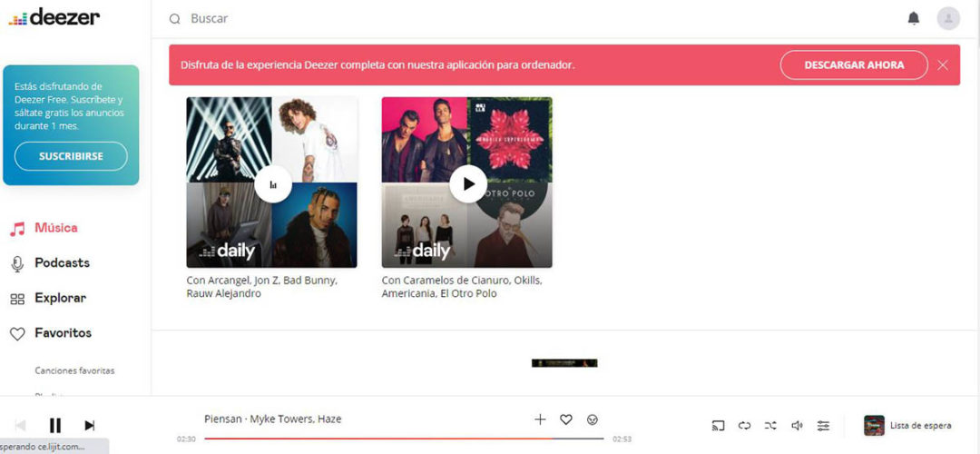This screenshot has width=980, height=454.
Task: Go to the previous track
Action: tap(20, 426)
